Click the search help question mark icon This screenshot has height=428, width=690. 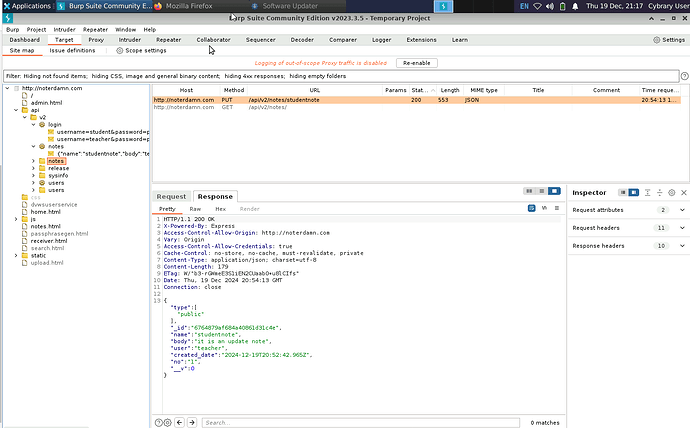[158, 422]
